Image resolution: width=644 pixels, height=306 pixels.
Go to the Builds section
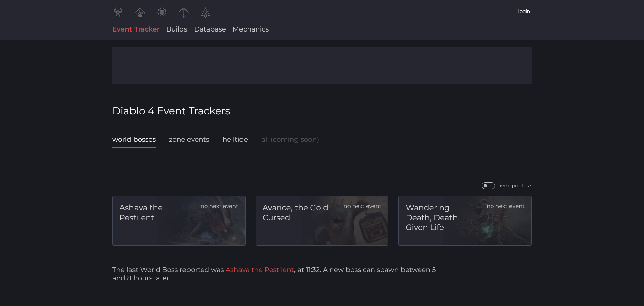[177, 29]
